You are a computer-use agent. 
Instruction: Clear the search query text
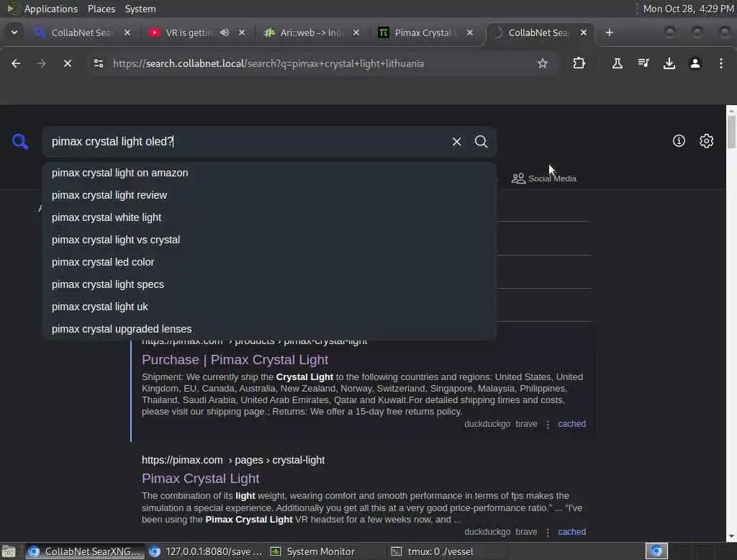tap(456, 142)
